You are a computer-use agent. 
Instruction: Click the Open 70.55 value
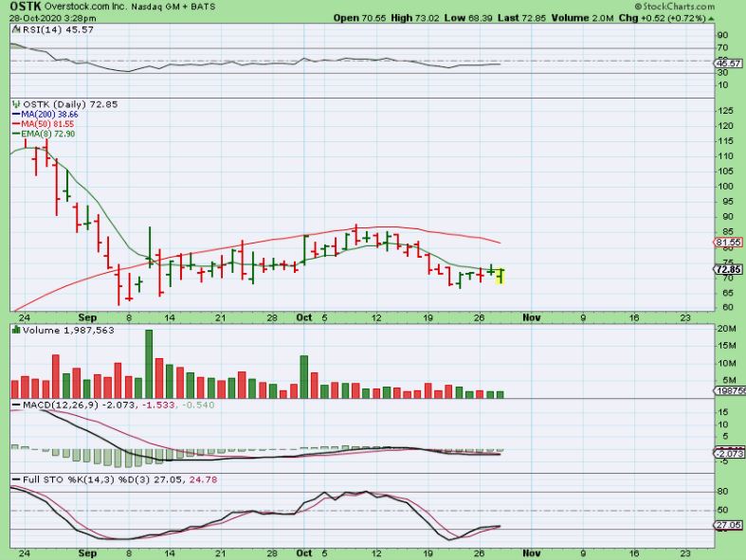[x=359, y=18]
